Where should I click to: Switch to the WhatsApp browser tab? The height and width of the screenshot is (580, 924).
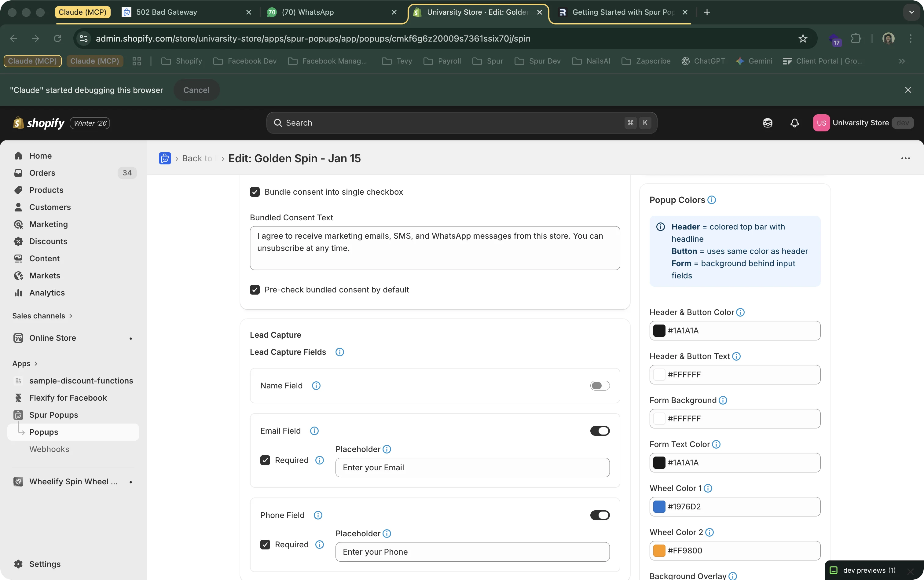coord(307,12)
